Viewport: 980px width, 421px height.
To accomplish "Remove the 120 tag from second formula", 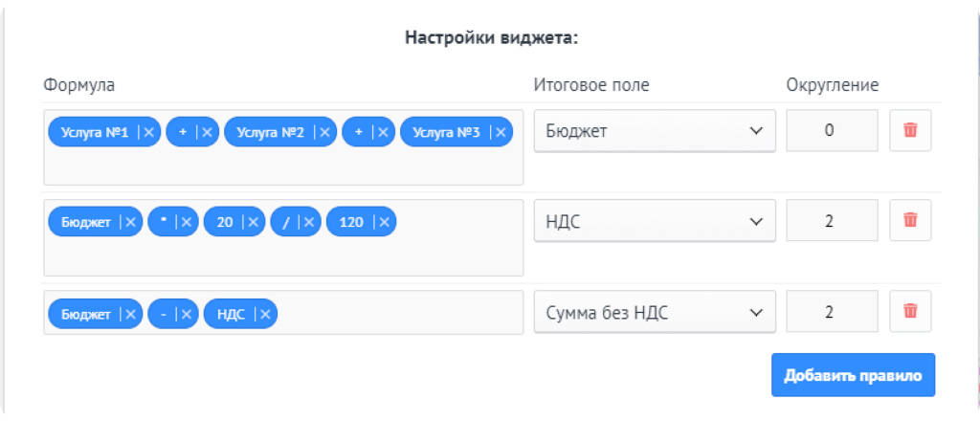I will coord(383,222).
